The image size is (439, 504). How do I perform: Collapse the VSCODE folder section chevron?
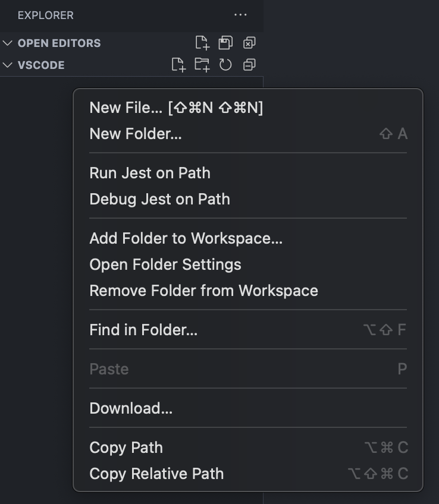[7, 65]
